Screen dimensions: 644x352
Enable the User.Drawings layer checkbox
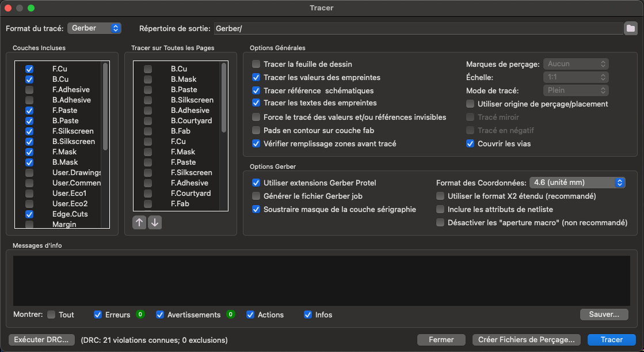click(29, 173)
